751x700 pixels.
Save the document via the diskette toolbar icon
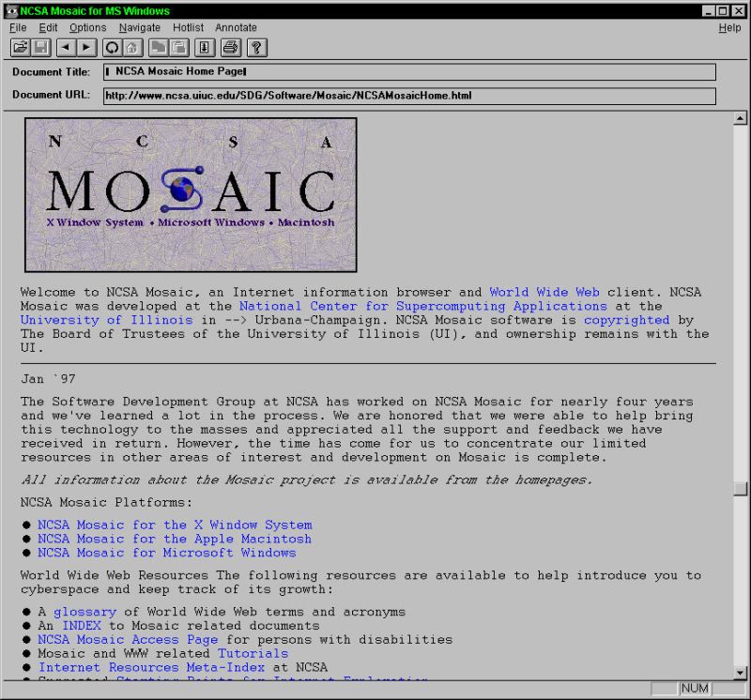tap(39, 48)
